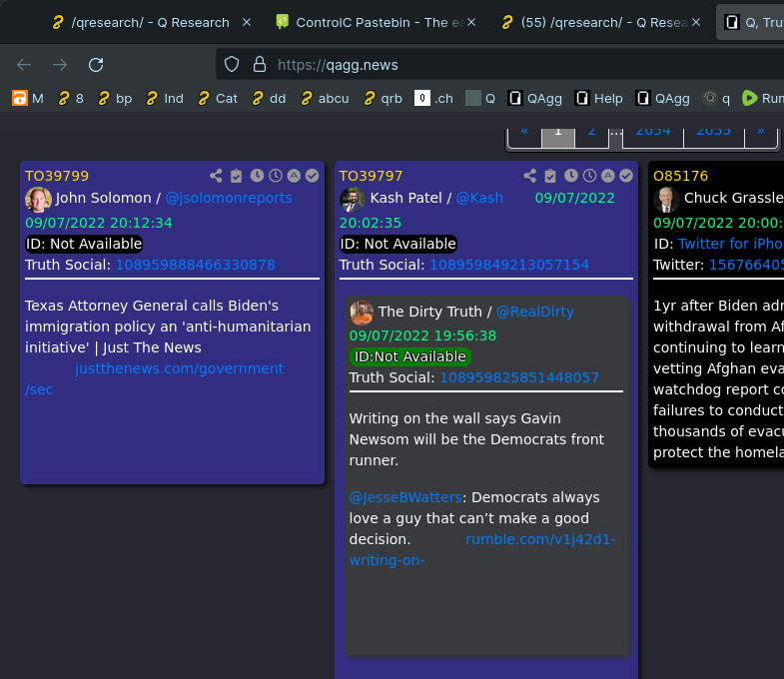The height and width of the screenshot is (679, 784).
Task: Go to pagination page 2
Action: click(x=591, y=131)
